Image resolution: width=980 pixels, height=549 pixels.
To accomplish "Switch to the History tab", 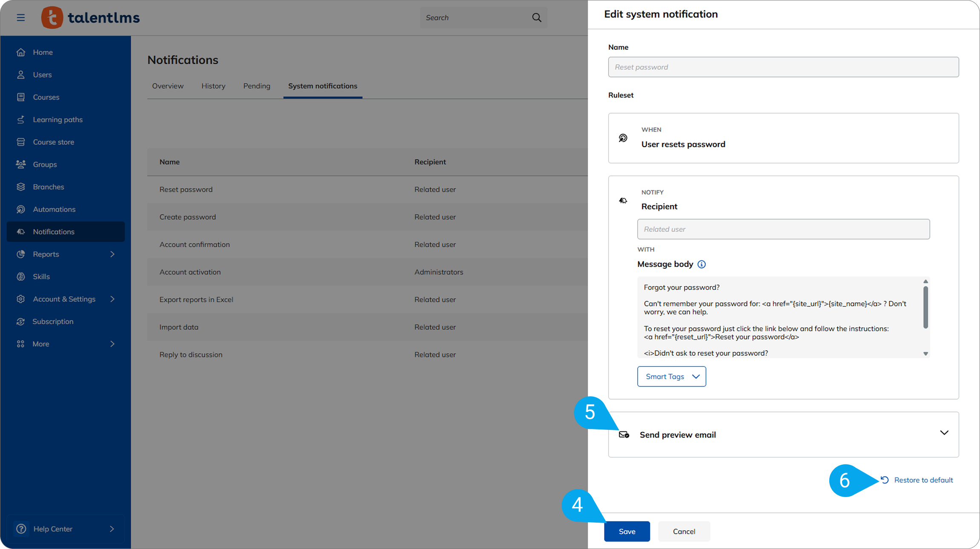I will point(213,86).
